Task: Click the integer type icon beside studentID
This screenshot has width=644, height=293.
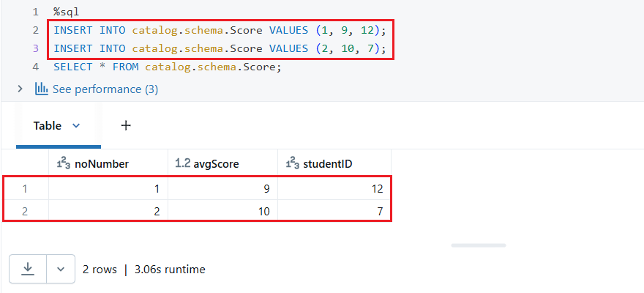Action: point(293,163)
